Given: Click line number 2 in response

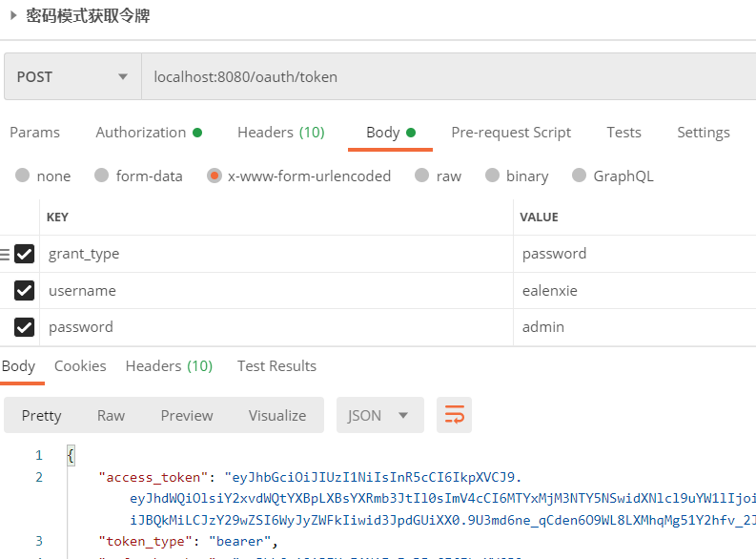Looking at the screenshot, I should (x=39, y=477).
